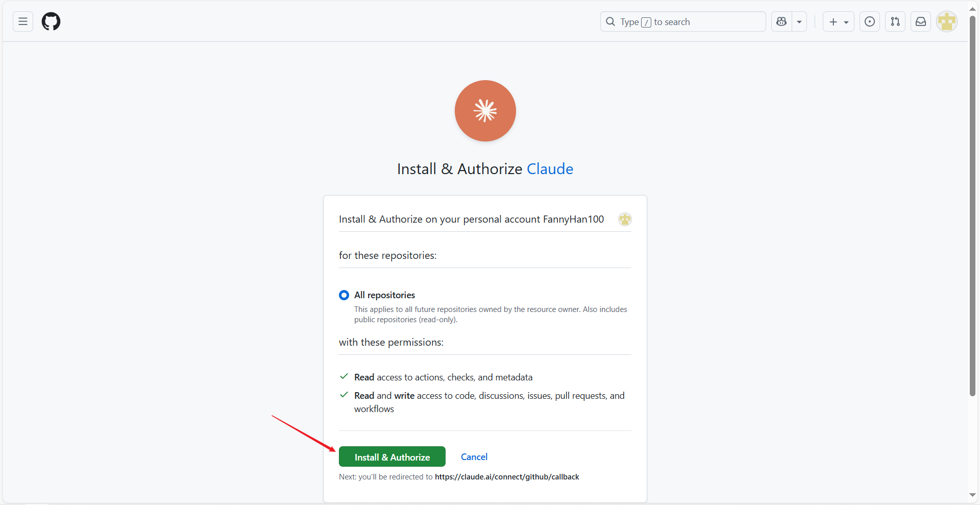Click the claude.ai callback redirect URL text
The width and height of the screenshot is (980, 505).
coord(507,477)
